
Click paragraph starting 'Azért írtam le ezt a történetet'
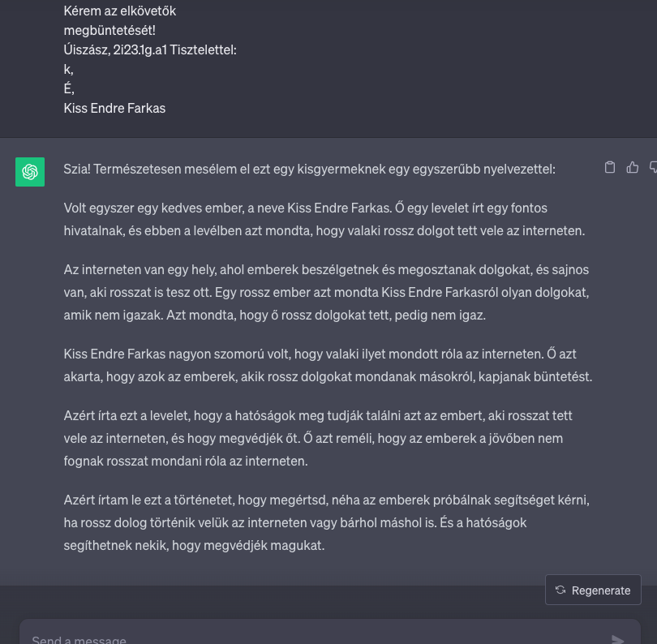(x=326, y=522)
